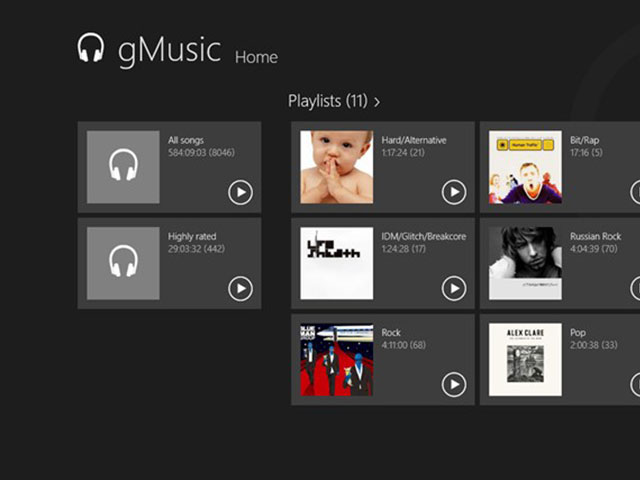Open the Rock playlist title
Viewport: 640px width, 480px height.
(x=391, y=333)
